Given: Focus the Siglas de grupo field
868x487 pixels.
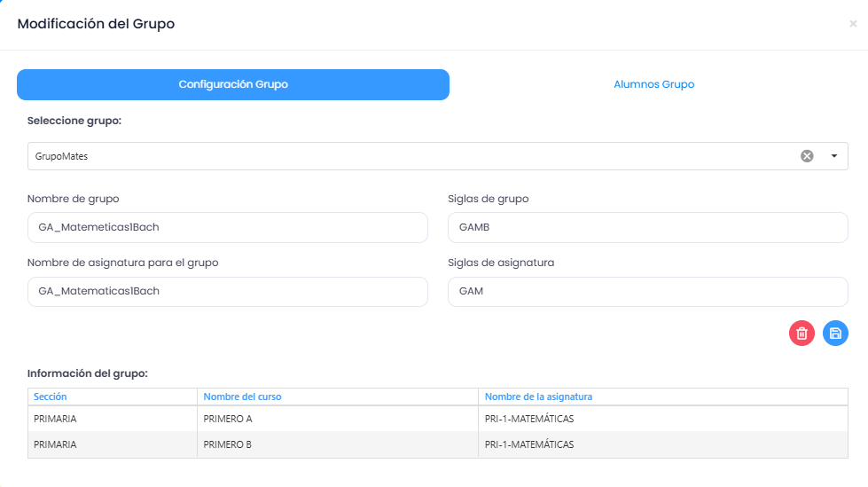Looking at the screenshot, I should (647, 228).
